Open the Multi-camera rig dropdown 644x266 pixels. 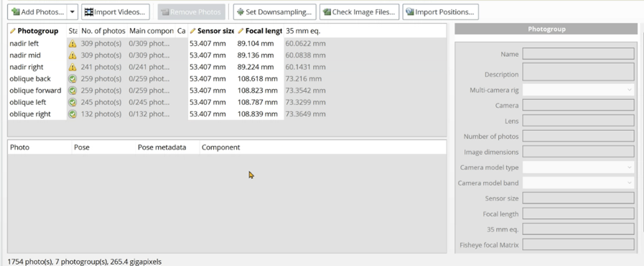(578, 90)
